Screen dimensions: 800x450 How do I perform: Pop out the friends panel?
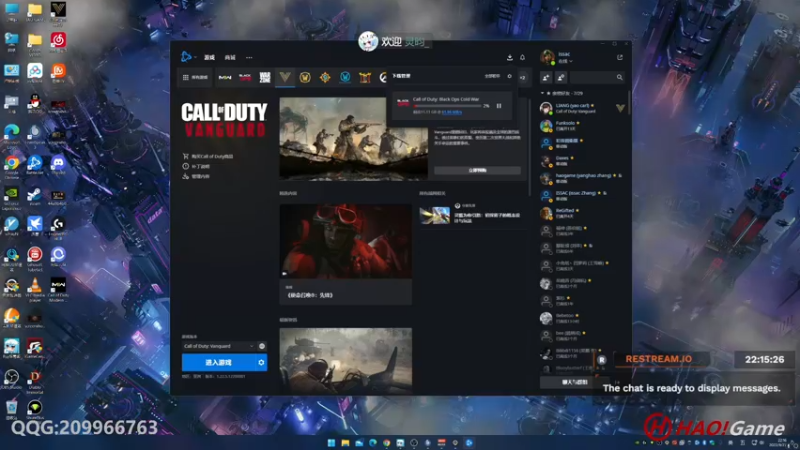click(x=620, y=57)
